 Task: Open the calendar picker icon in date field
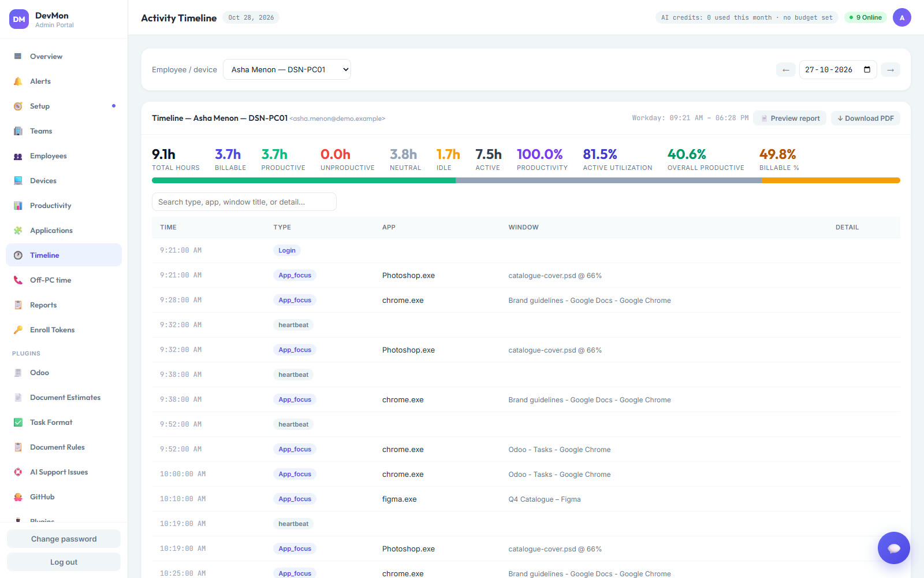pyautogui.click(x=867, y=69)
